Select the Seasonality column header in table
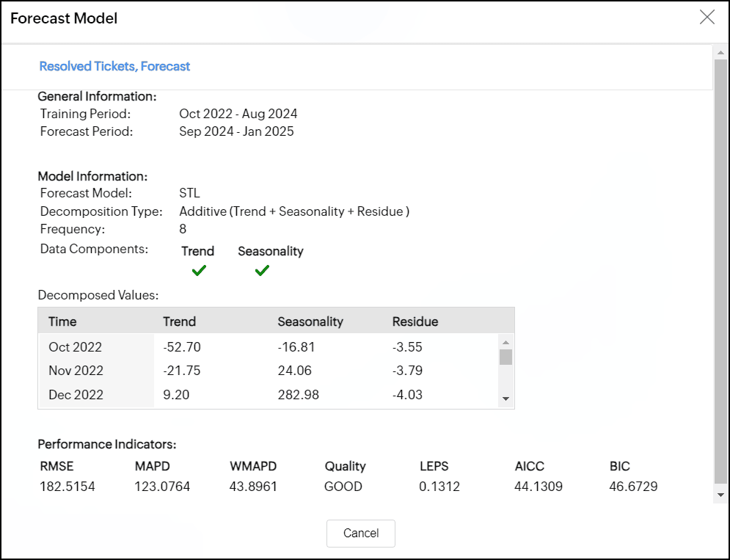 point(310,321)
